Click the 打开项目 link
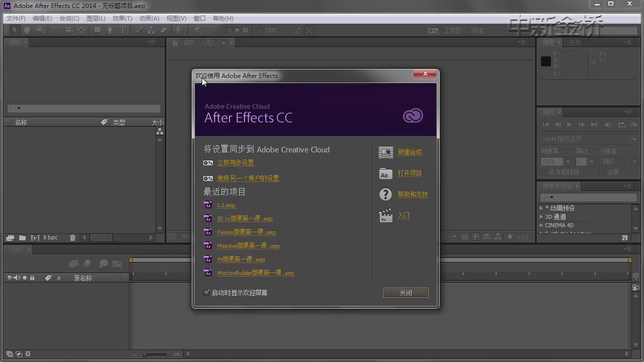Screen dimensions: 644x362 click(410, 173)
